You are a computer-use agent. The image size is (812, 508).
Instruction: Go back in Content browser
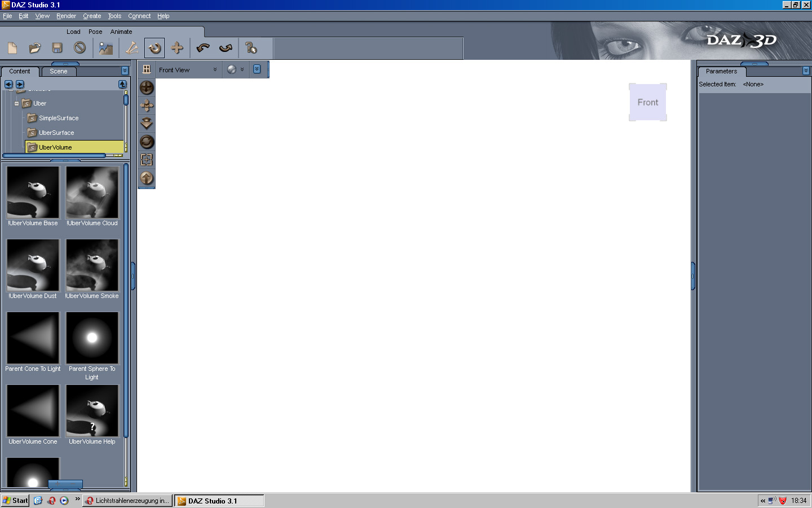tap(8, 84)
